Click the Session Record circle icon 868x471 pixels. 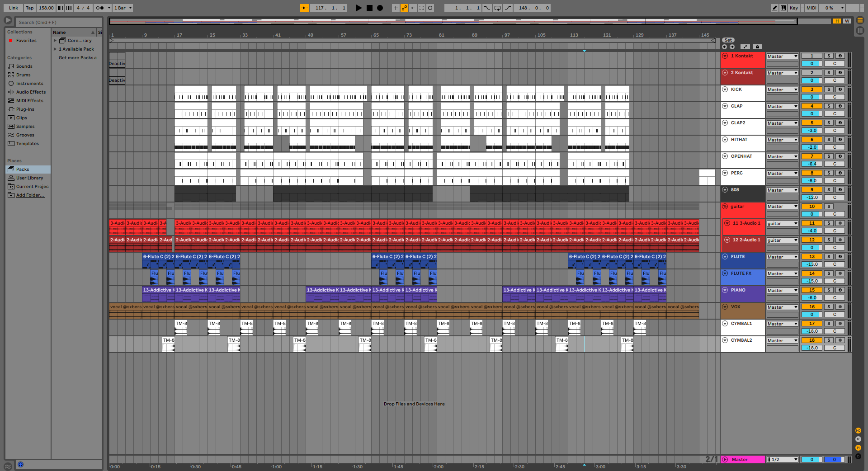[430, 8]
